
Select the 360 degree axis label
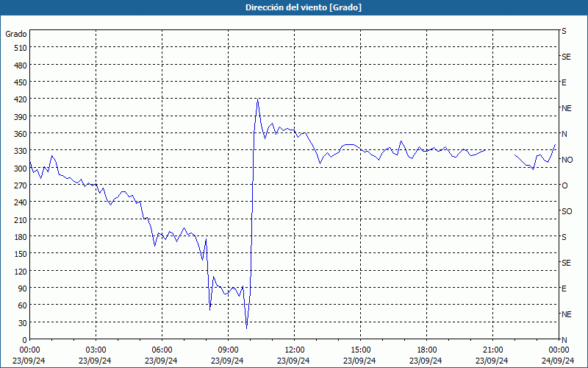point(21,134)
